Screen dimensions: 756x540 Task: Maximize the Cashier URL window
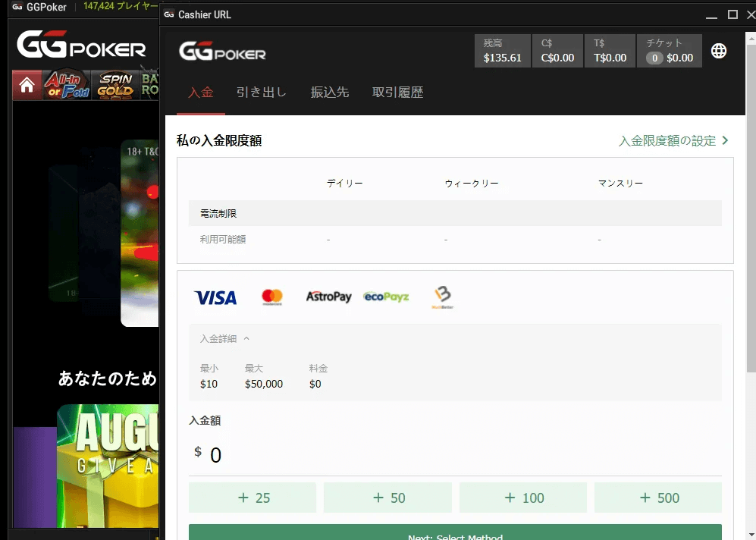pos(732,14)
